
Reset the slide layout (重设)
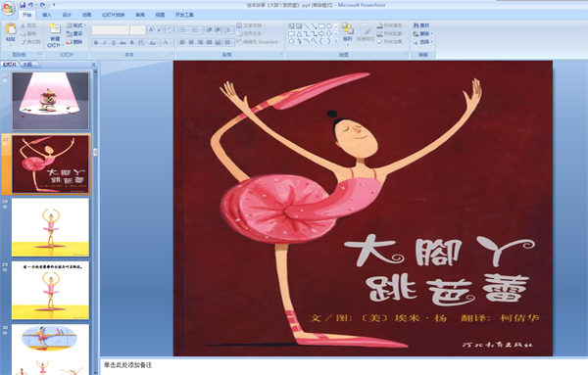pos(74,33)
